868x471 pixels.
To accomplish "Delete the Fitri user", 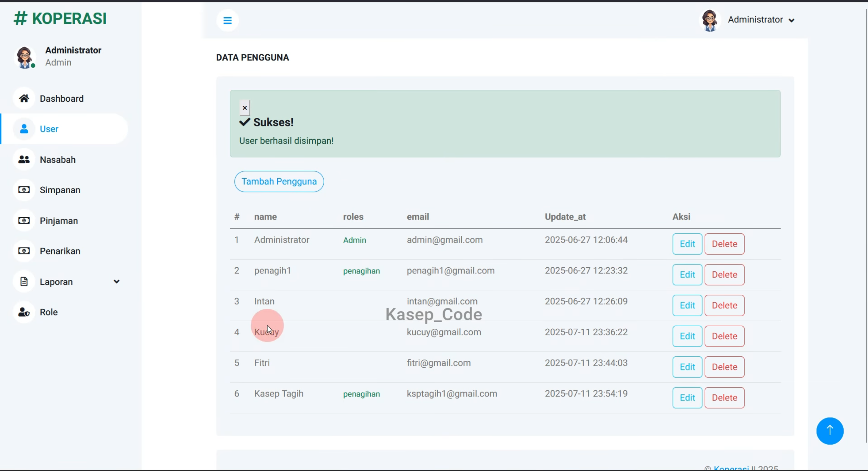I will (x=724, y=367).
